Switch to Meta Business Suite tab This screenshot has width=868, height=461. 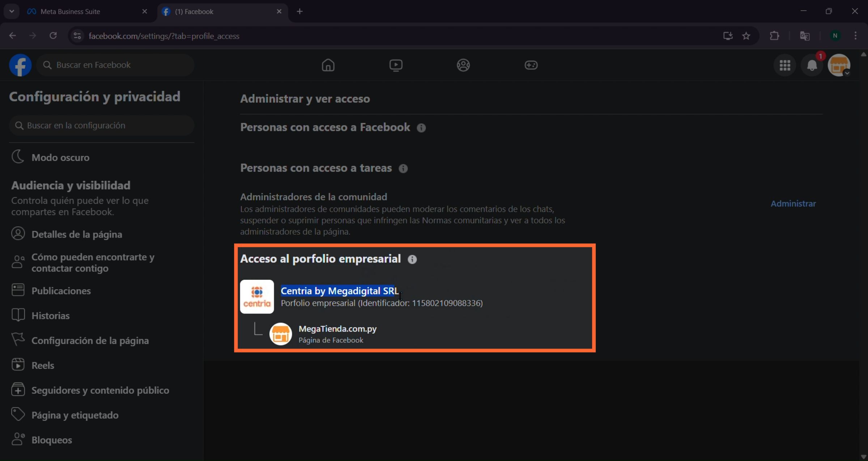[x=70, y=12]
